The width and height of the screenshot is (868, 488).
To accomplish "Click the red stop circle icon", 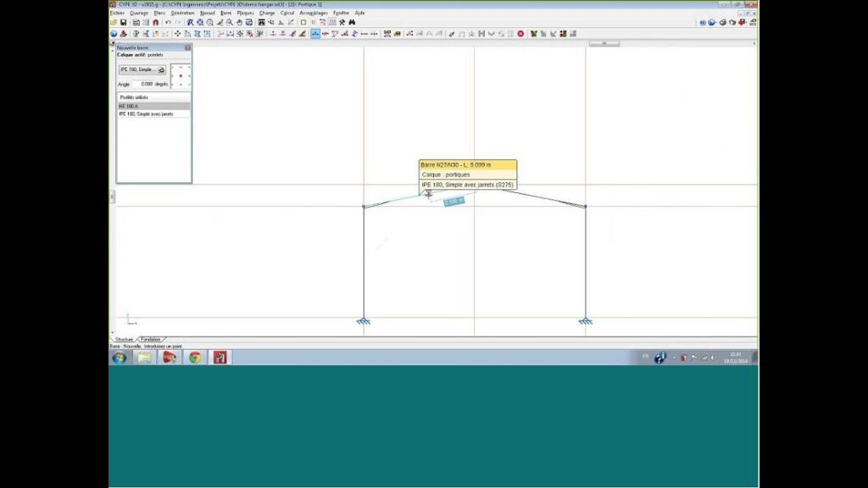I will click(520, 34).
